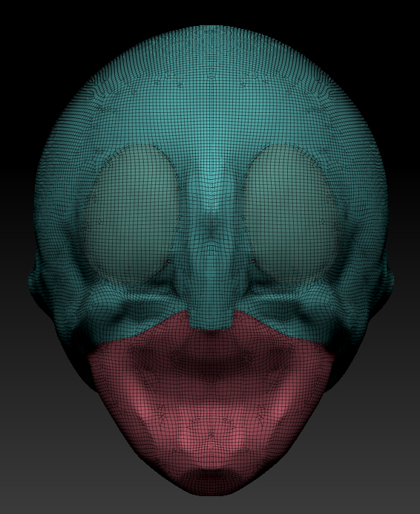Click the teal nose tip notch above red area
The height and width of the screenshot is (514, 420).
click(x=211, y=319)
